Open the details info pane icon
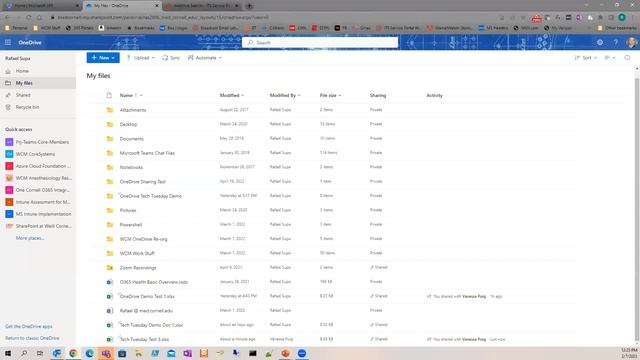This screenshot has width=640, height=360. coord(627,58)
